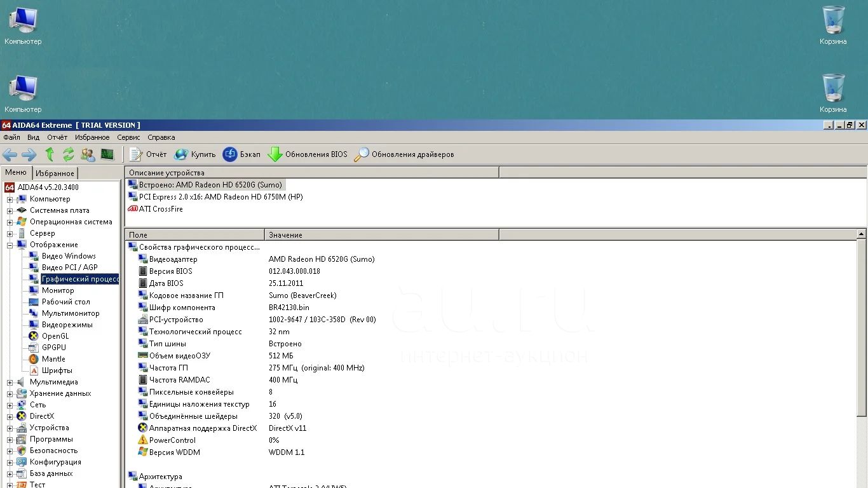Select the Шрифты tree item
Image resolution: width=868 pixels, height=488 pixels.
coord(51,370)
